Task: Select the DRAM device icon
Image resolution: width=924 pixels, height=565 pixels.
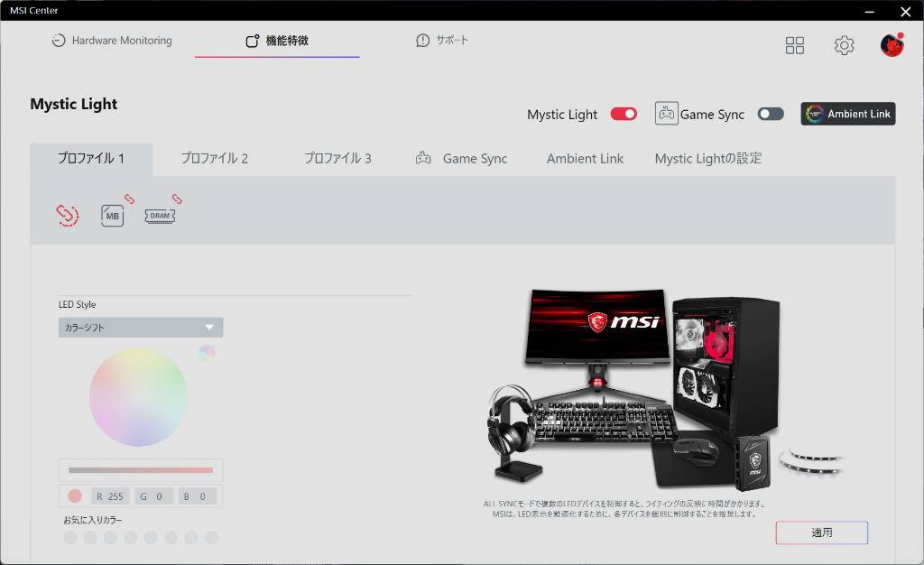Action: [160, 216]
